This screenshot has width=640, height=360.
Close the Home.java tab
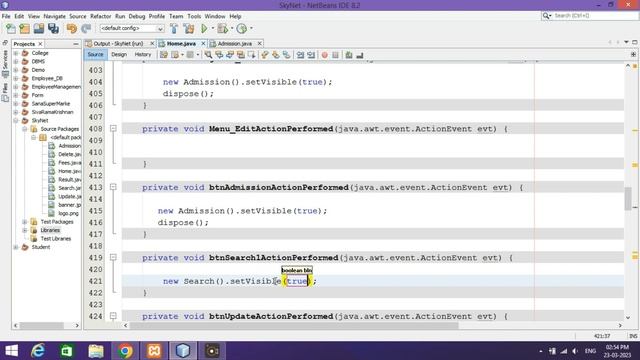point(203,43)
